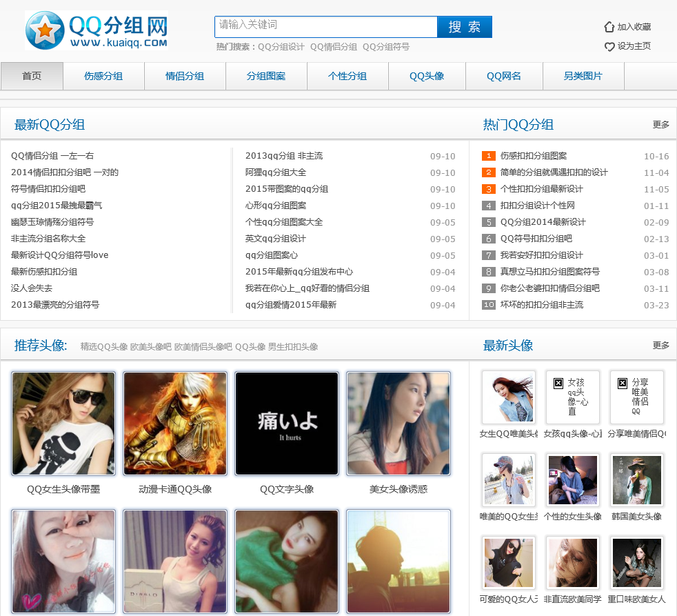Click the 重口味欧美女人 small thumbnail
677x616 pixels.
point(637,563)
